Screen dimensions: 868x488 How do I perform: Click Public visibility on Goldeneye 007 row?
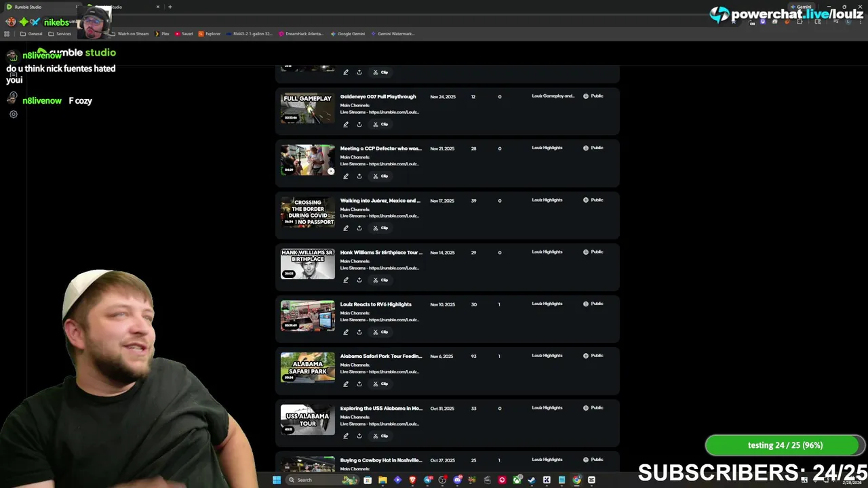(593, 96)
